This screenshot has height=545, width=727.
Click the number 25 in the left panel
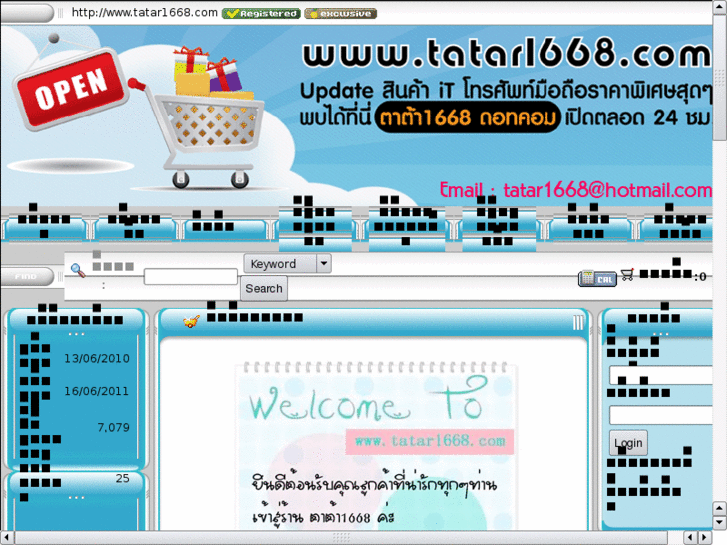(x=122, y=478)
